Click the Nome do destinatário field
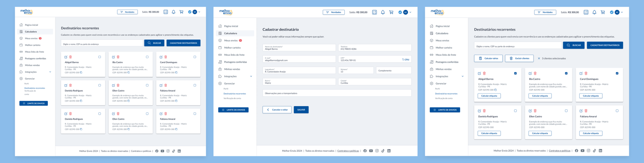Screen dimensions: 644x163 point(299,47)
